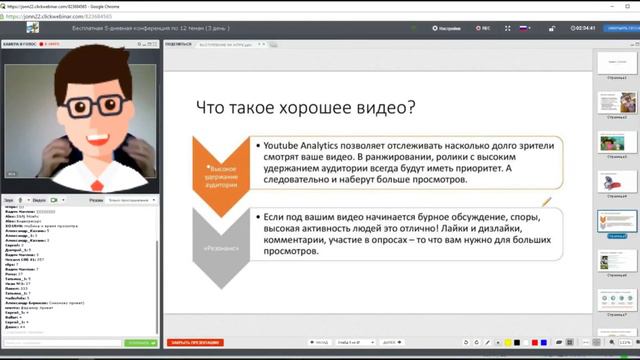
Task: Select the pointer dot tool
Action: point(498,342)
